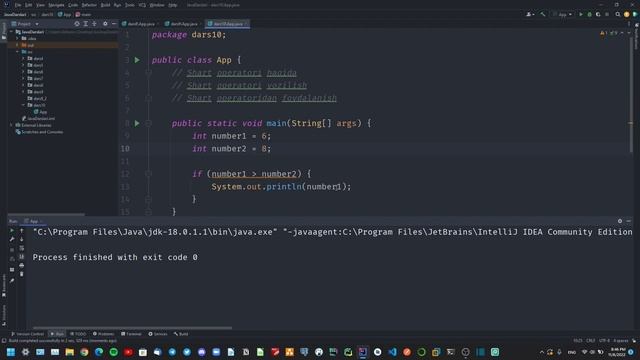The height and width of the screenshot is (360, 640).
Task: Open Services tool window
Action: [x=158, y=334]
